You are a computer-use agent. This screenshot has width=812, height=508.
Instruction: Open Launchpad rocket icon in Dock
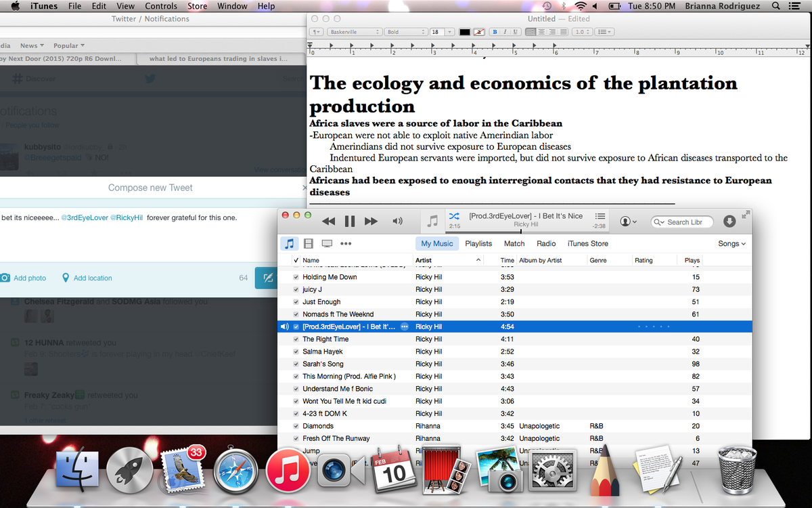click(129, 471)
